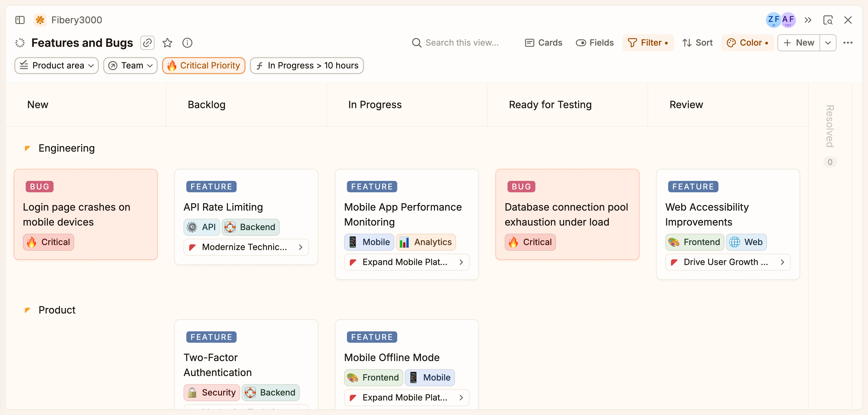Open the Product area dropdown
Viewport: 868px width, 415px height.
(57, 65)
